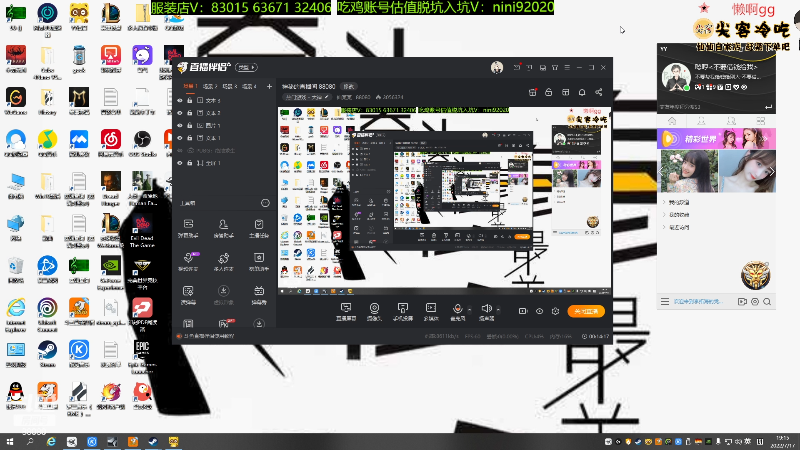Open hamburger menu in streaming app title bar

point(567,67)
